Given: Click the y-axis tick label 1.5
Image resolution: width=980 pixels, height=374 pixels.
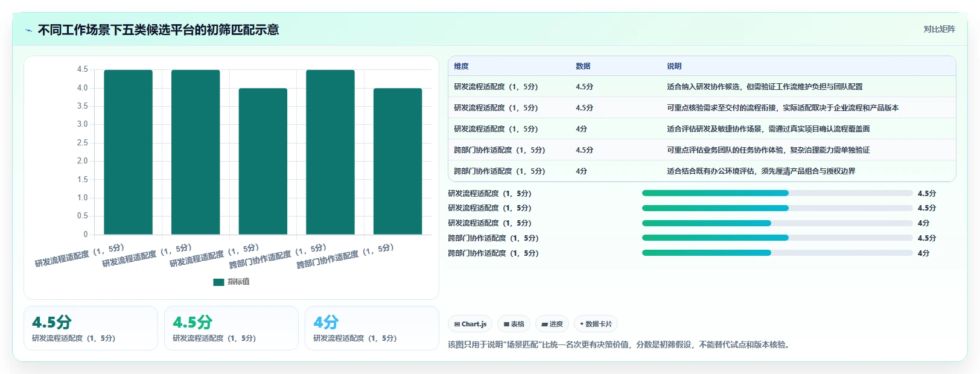Looking at the screenshot, I should point(82,180).
